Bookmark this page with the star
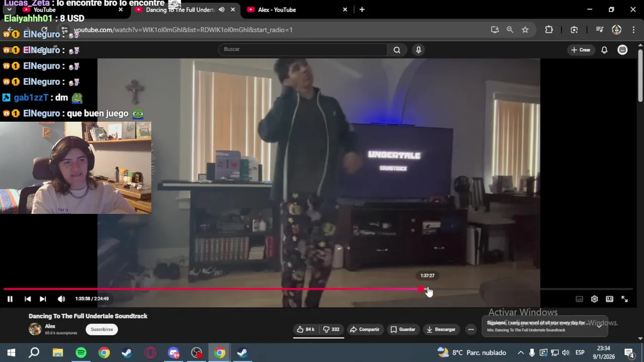Screen dimensions: 644x362 coord(525,30)
